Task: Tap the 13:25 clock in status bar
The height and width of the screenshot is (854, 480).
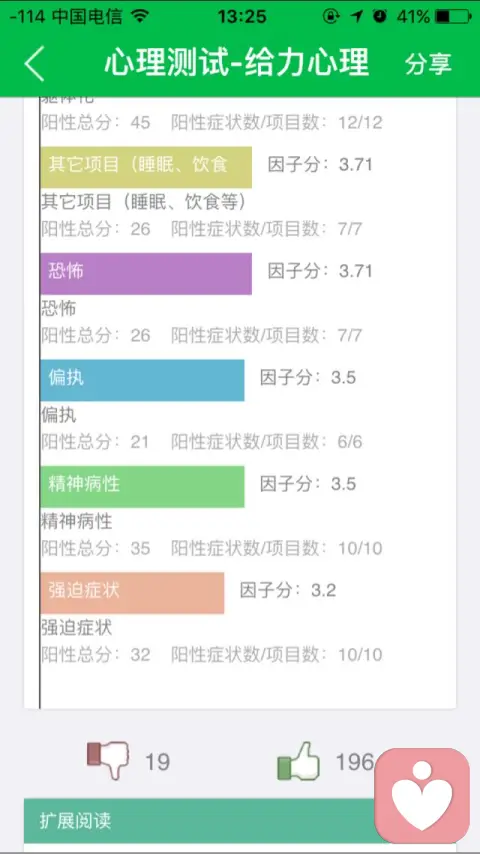Action: pos(242,17)
